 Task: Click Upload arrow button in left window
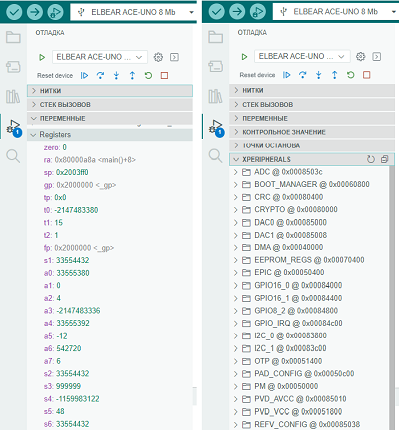(35, 12)
